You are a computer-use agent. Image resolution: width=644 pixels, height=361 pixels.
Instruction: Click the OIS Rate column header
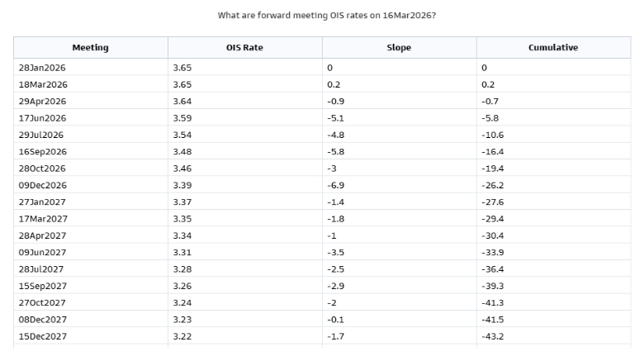pyautogui.click(x=244, y=48)
